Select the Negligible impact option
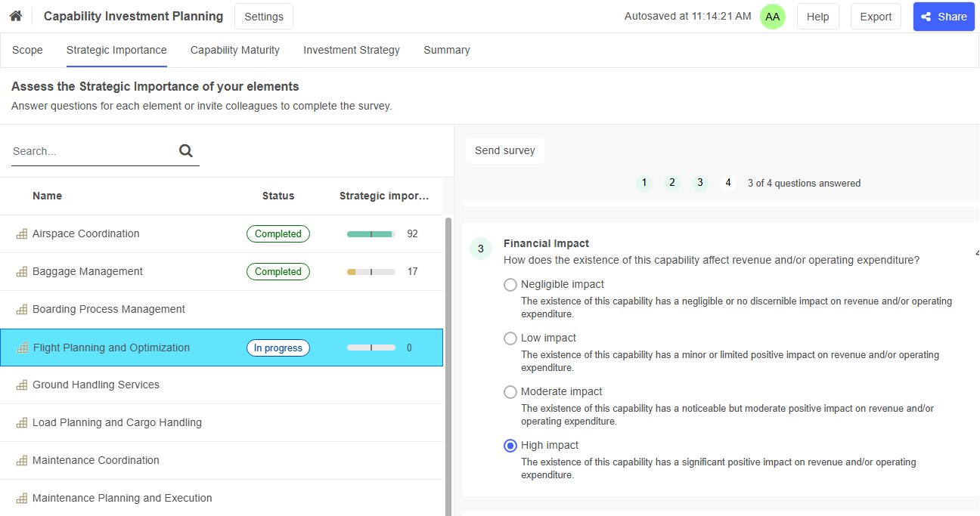This screenshot has width=980, height=516. click(x=510, y=285)
